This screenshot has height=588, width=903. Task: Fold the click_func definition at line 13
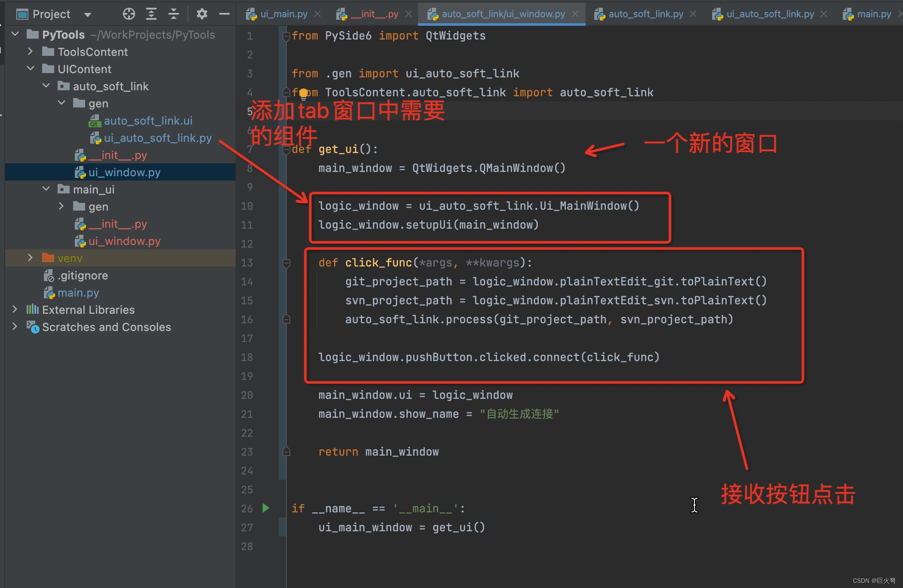pos(286,263)
